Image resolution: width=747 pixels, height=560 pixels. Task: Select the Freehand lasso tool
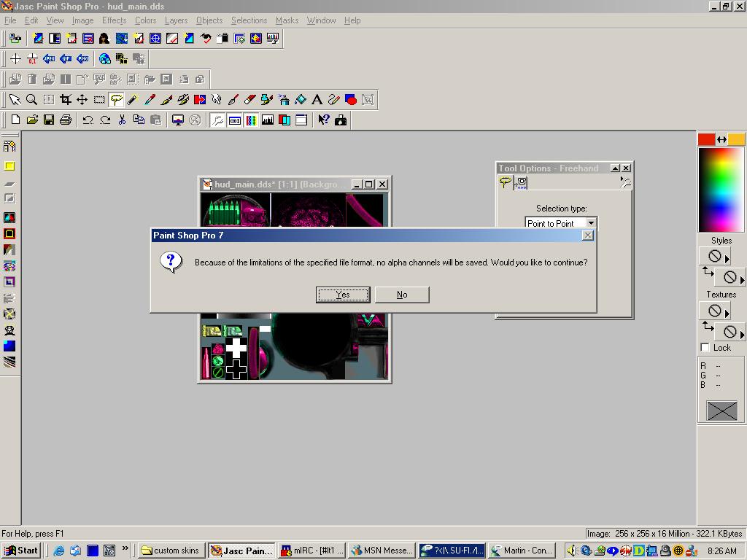[116, 100]
